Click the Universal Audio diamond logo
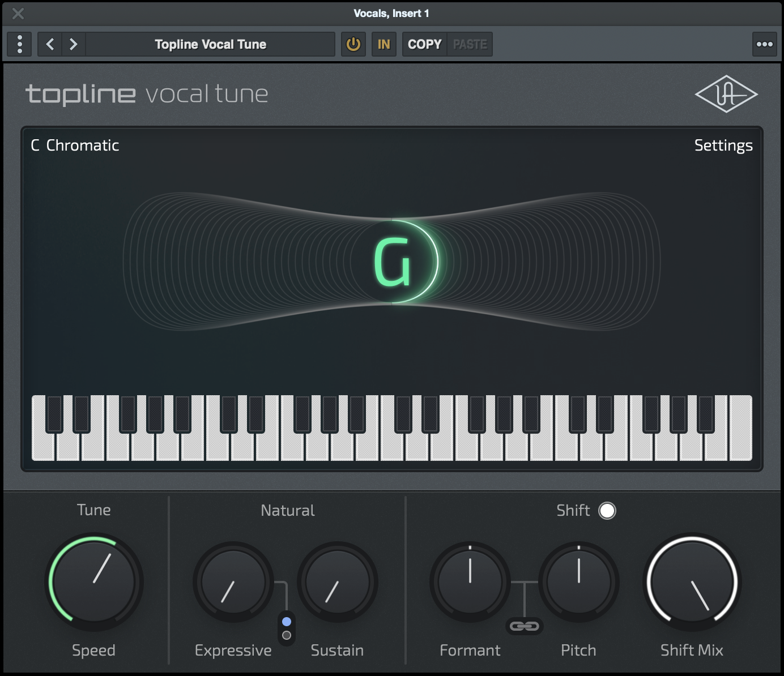 pos(726,94)
